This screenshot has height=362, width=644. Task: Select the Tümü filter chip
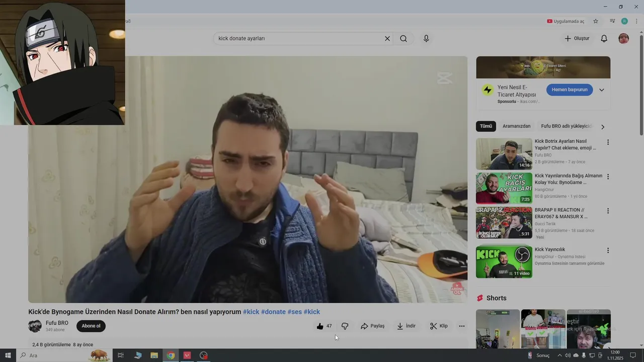click(486, 126)
